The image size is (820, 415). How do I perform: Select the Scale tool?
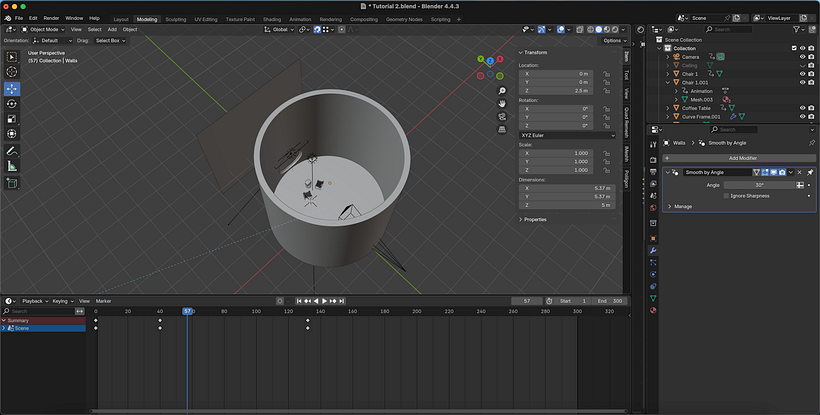(12, 119)
